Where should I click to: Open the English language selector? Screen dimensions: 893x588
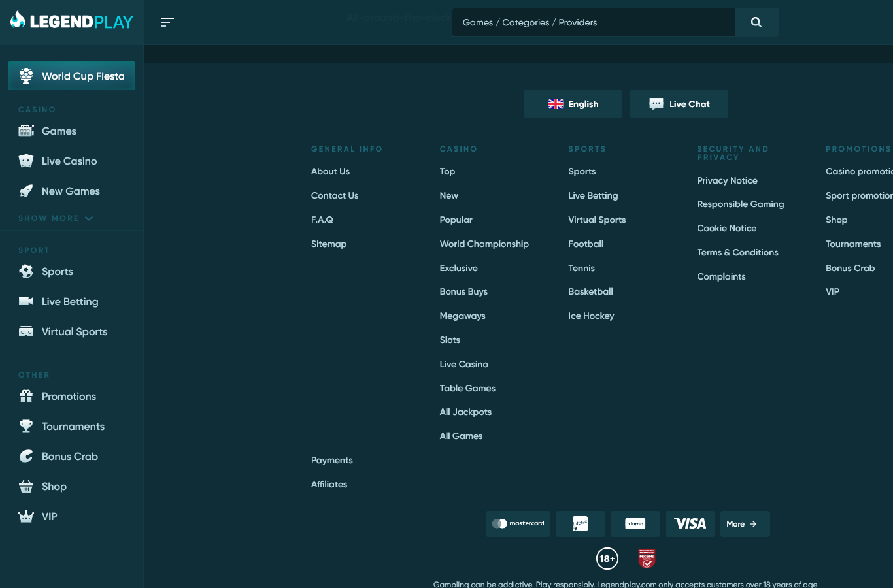(573, 104)
